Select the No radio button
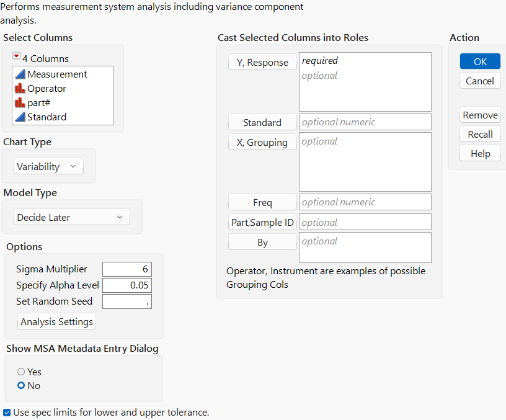 pos(20,385)
